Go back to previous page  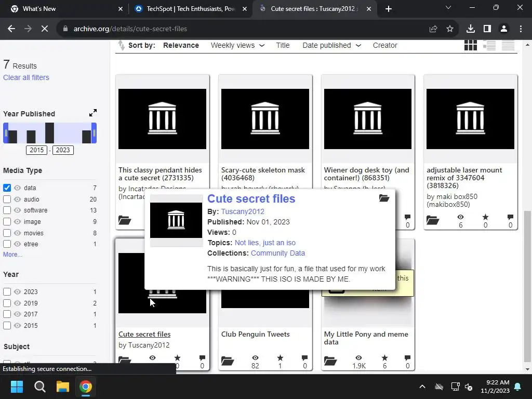tap(11, 29)
